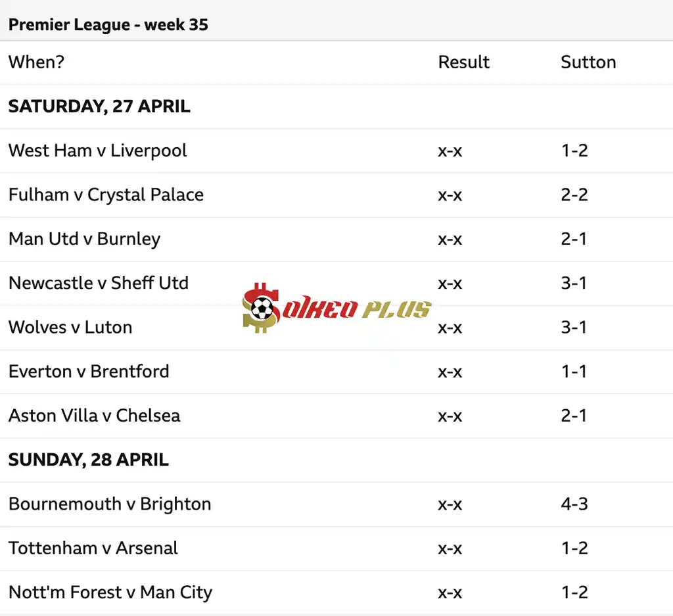Click the Saturday, 27 April heading
This screenshot has width=673, height=616.
click(x=99, y=106)
